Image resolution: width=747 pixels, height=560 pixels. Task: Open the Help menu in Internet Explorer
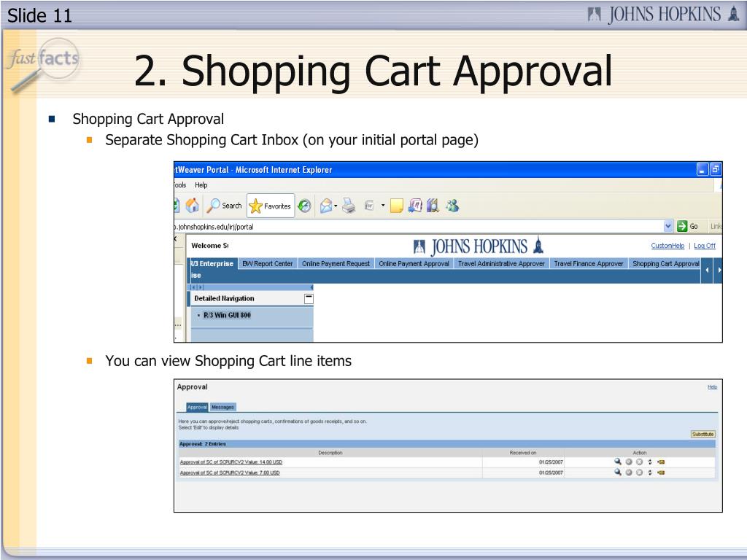[x=201, y=184]
